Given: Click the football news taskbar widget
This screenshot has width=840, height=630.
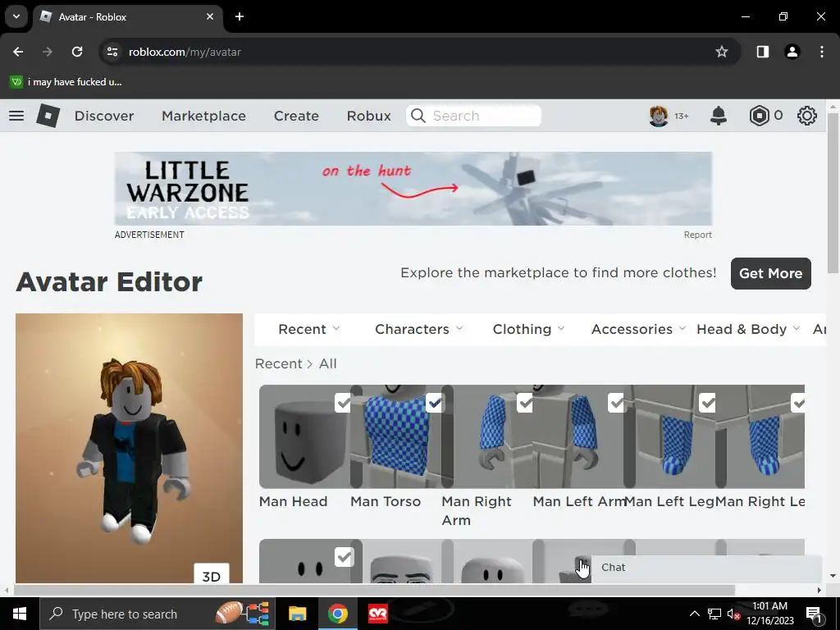Looking at the screenshot, I should pyautogui.click(x=242, y=614).
